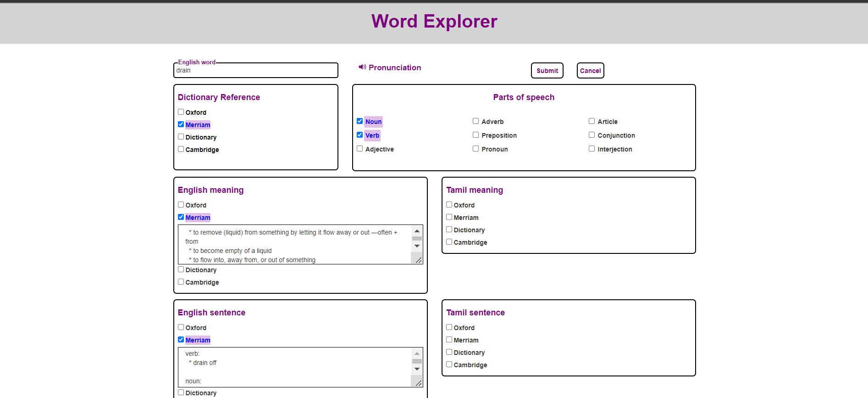
Task: Click the Tamil meaning heading
Action: [x=475, y=190]
